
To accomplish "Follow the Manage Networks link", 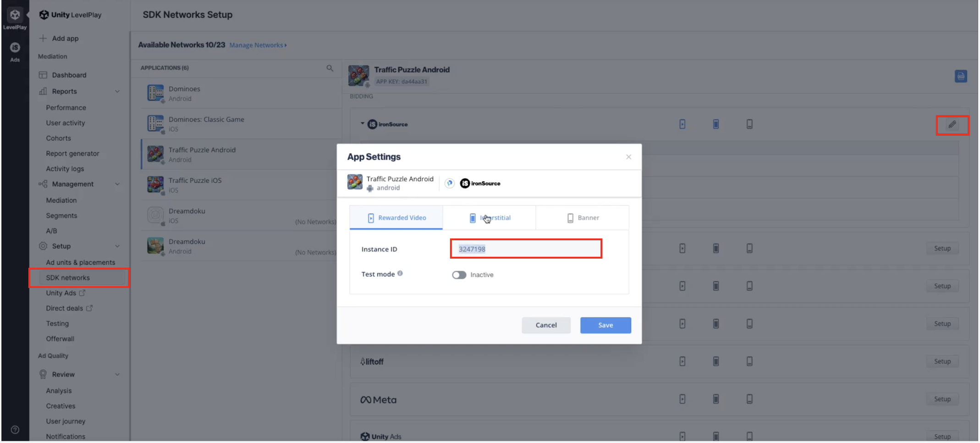I will point(258,45).
